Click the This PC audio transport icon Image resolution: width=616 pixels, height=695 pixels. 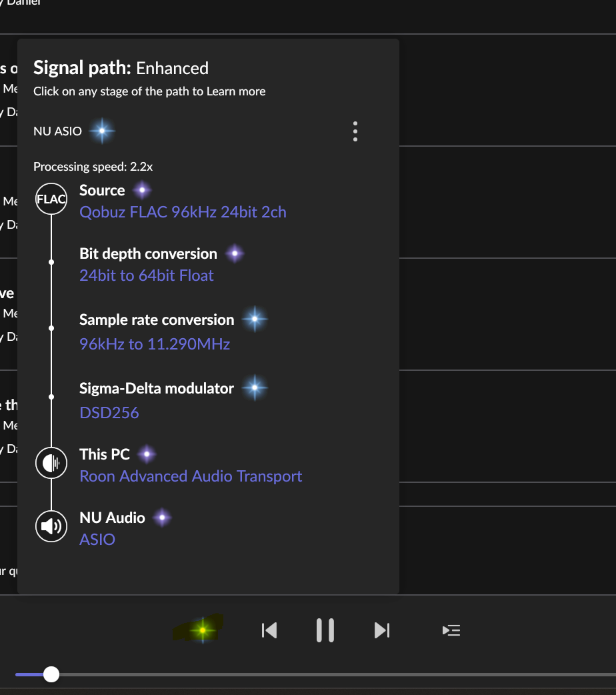tap(51, 463)
